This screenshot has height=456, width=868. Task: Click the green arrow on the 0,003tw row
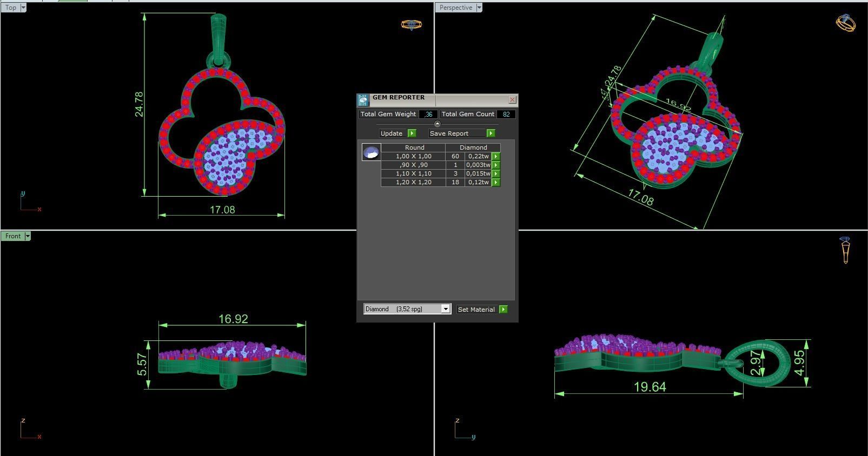click(496, 165)
